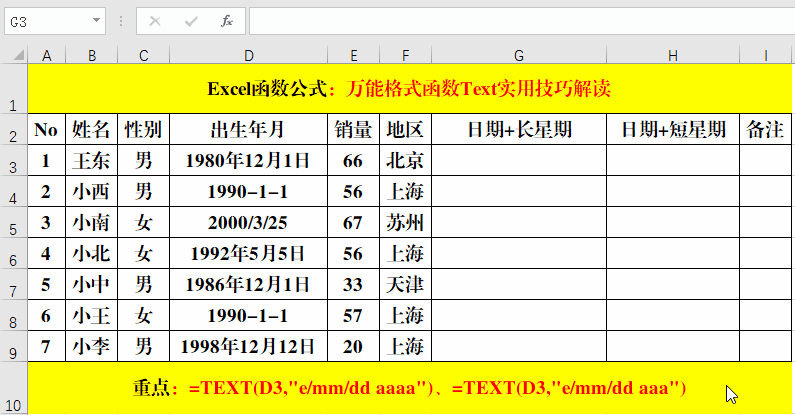
Task: Click the sales cell '66'
Action: (353, 160)
